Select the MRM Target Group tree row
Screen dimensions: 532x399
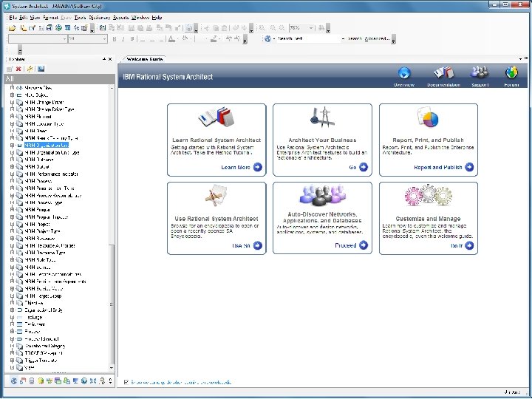coord(43,296)
